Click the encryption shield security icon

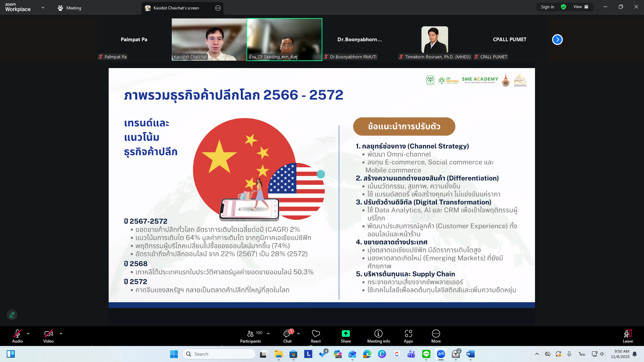click(x=563, y=7)
